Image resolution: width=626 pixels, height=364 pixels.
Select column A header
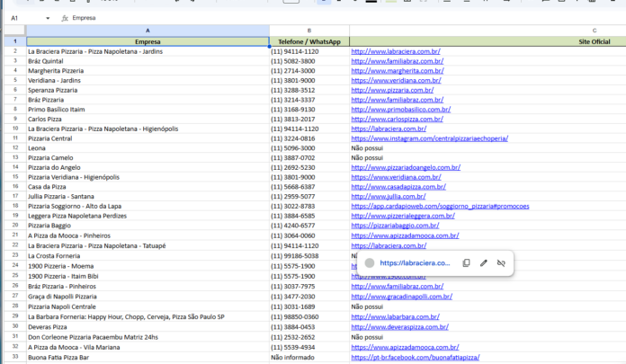click(x=148, y=31)
